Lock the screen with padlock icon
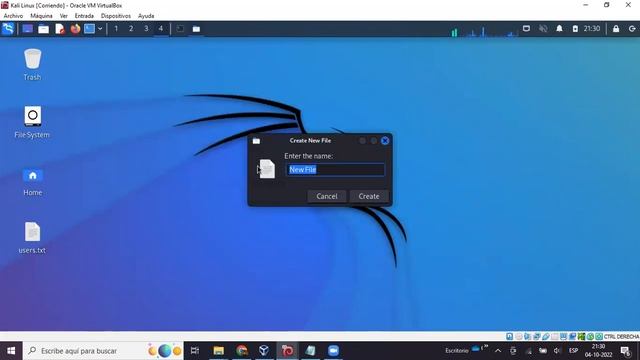The image size is (640, 360). 616,29
